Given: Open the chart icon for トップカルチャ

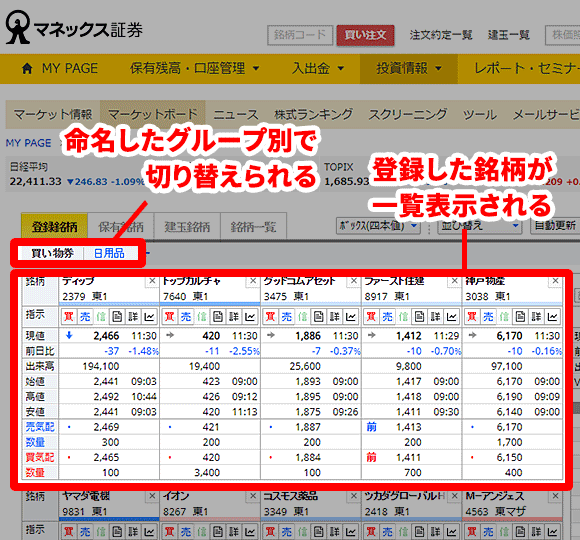Looking at the screenshot, I should tap(250, 317).
